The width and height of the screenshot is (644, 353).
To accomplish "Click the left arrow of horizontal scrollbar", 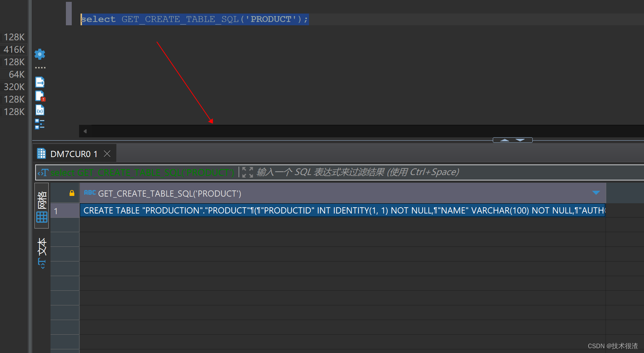I will (85, 131).
